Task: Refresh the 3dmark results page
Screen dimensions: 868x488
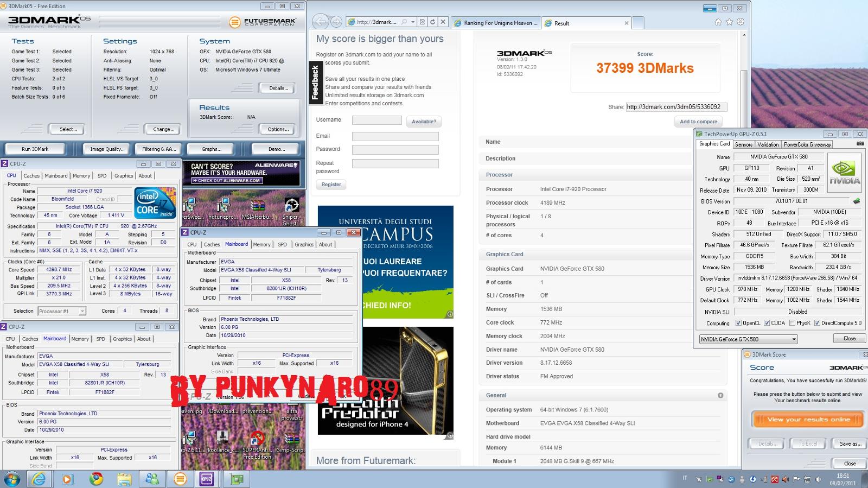Action: coord(432,22)
